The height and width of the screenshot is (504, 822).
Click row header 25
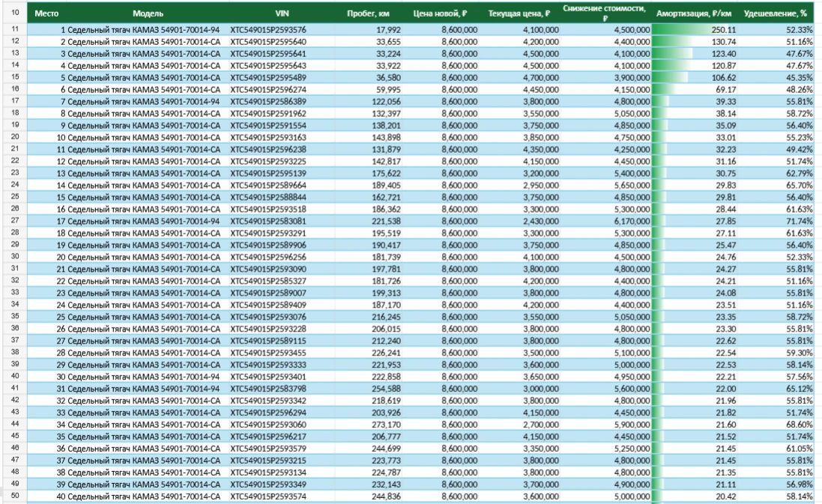pyautogui.click(x=15, y=197)
